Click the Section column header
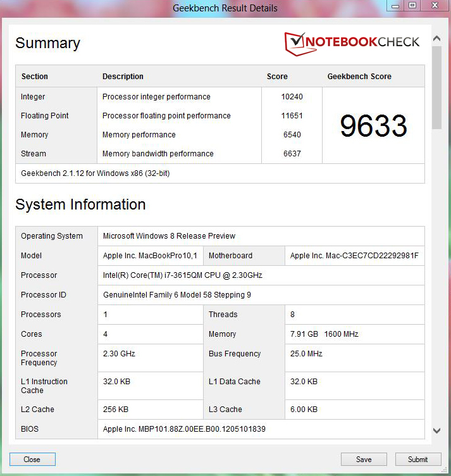Viewport: 451px width, 476px height. (x=35, y=76)
